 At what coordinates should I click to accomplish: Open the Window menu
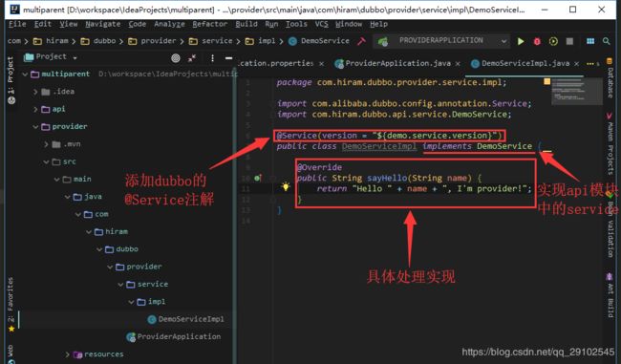pyautogui.click(x=349, y=24)
